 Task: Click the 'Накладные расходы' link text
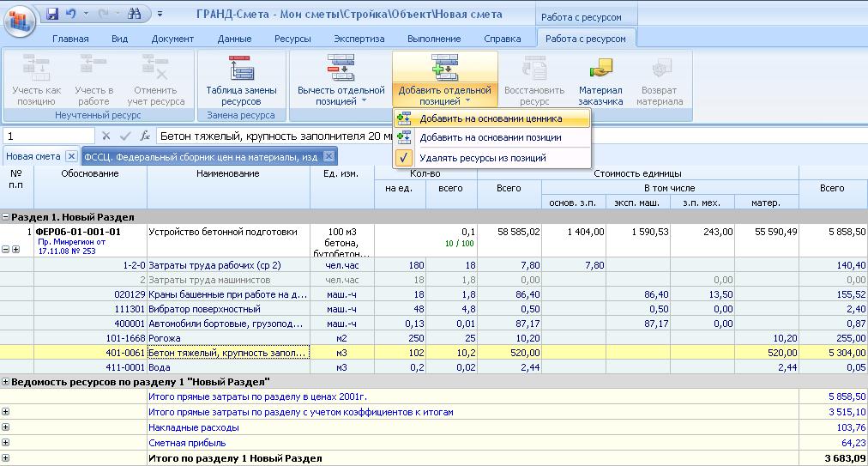[x=194, y=427]
